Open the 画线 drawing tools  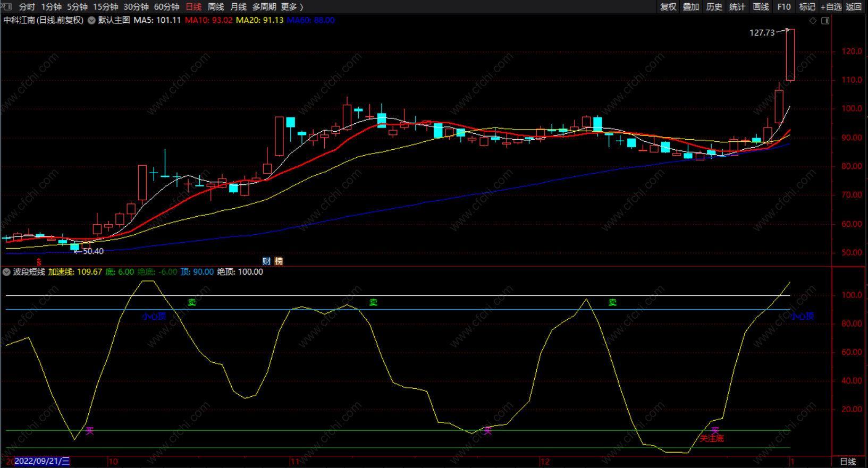pyautogui.click(x=761, y=7)
